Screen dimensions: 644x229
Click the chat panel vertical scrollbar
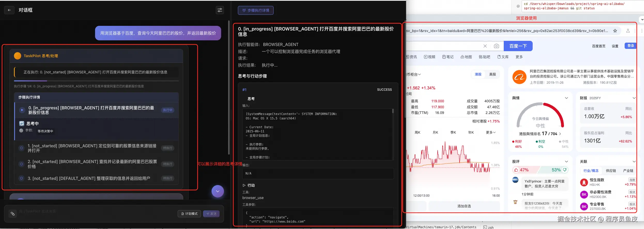point(229,88)
